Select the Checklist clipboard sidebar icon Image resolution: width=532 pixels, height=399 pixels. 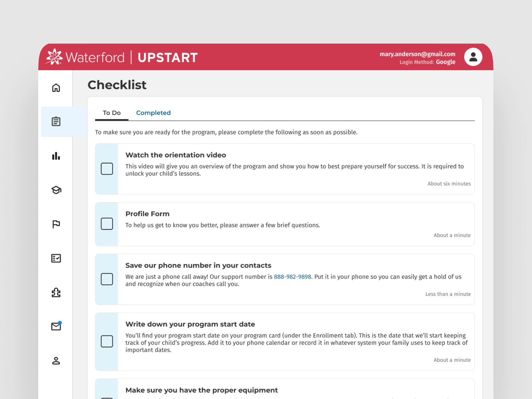click(56, 122)
